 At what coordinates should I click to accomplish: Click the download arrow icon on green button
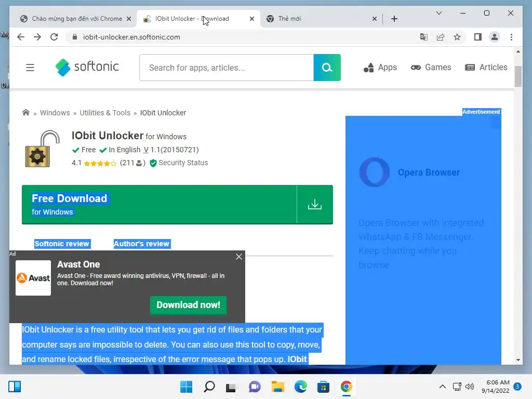[x=314, y=204]
